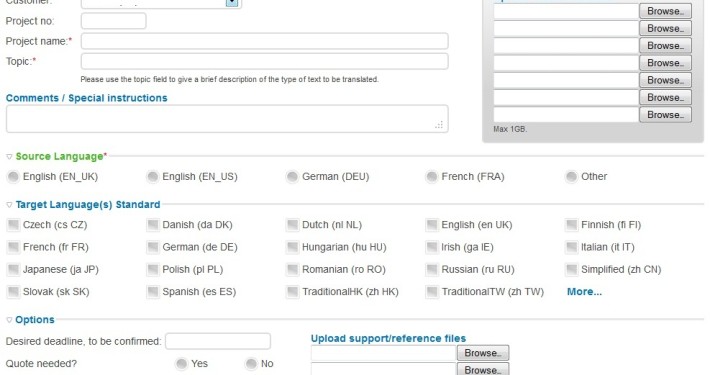Collapse the Target Language(s) Standard section
Viewport: 710px width, 375px height.
click(x=9, y=205)
